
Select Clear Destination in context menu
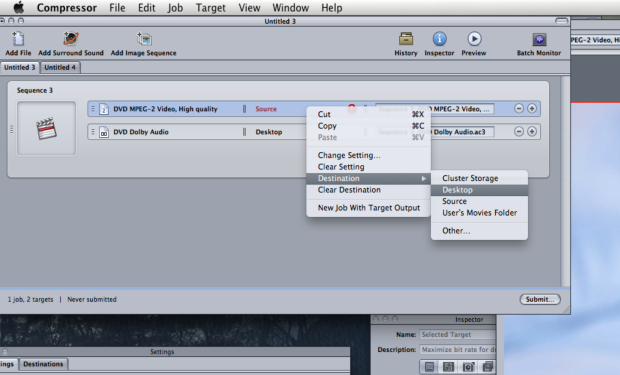[x=368, y=190]
